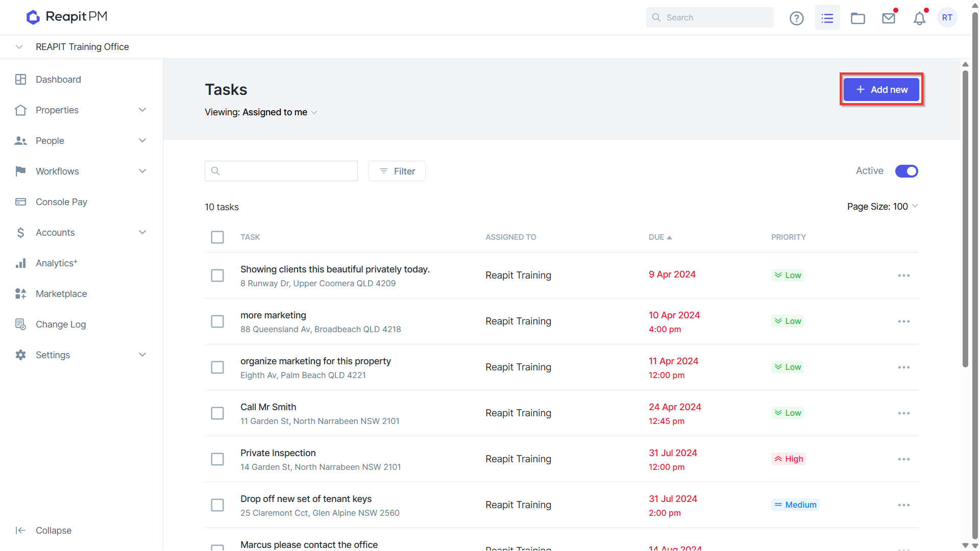
Task: Open the help question mark icon
Action: tap(797, 18)
